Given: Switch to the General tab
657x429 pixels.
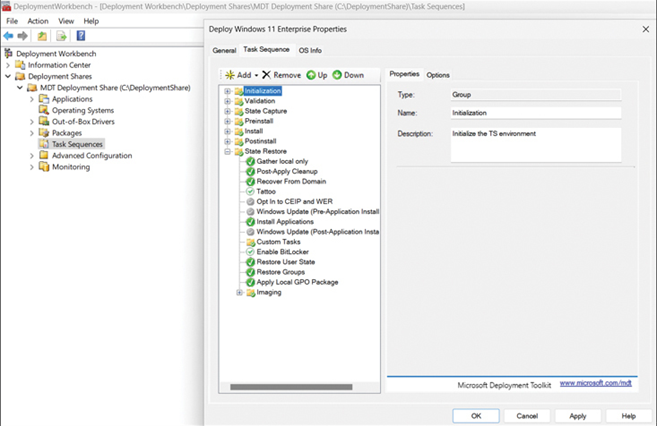Looking at the screenshot, I should point(224,50).
